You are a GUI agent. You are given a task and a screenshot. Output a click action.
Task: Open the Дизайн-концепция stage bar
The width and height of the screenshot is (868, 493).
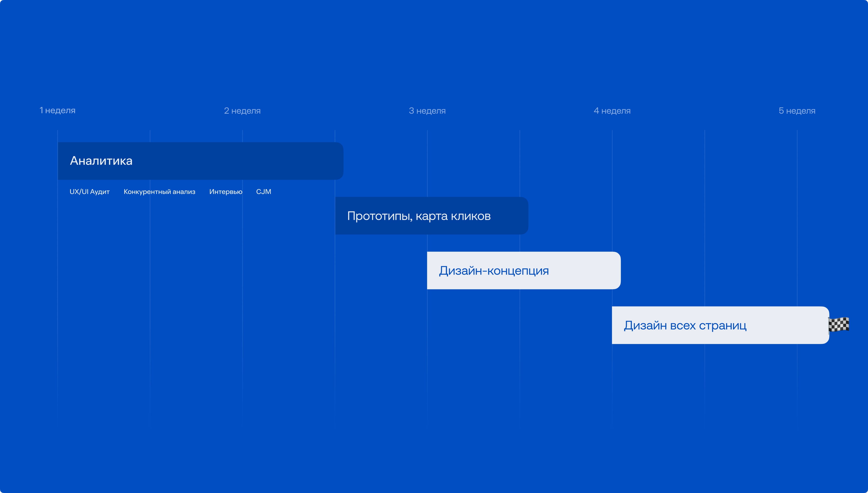click(524, 270)
